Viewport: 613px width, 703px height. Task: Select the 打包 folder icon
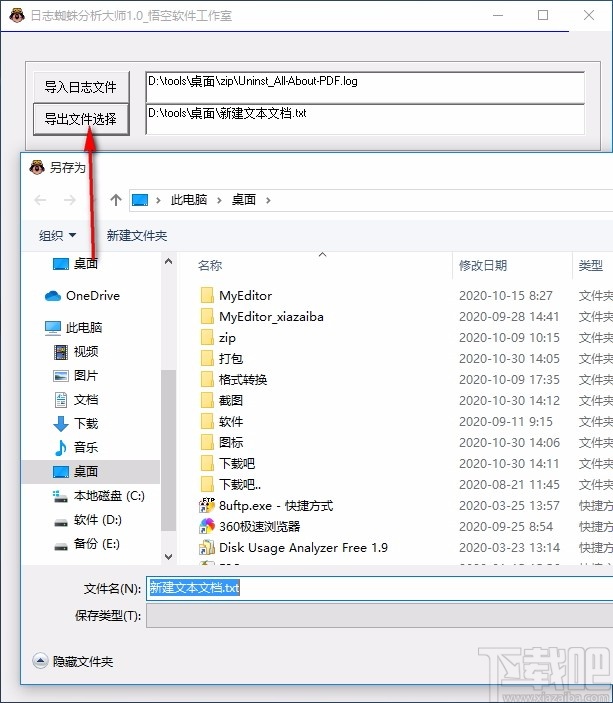207,359
